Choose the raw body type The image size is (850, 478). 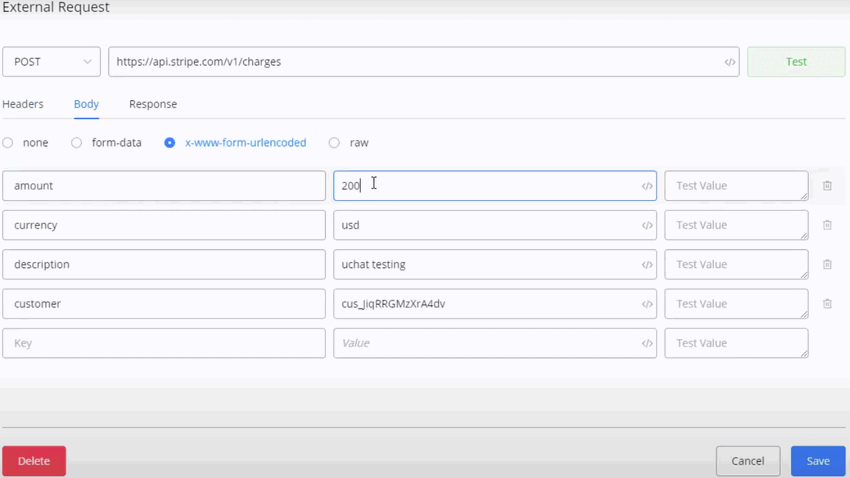pyautogui.click(x=334, y=143)
